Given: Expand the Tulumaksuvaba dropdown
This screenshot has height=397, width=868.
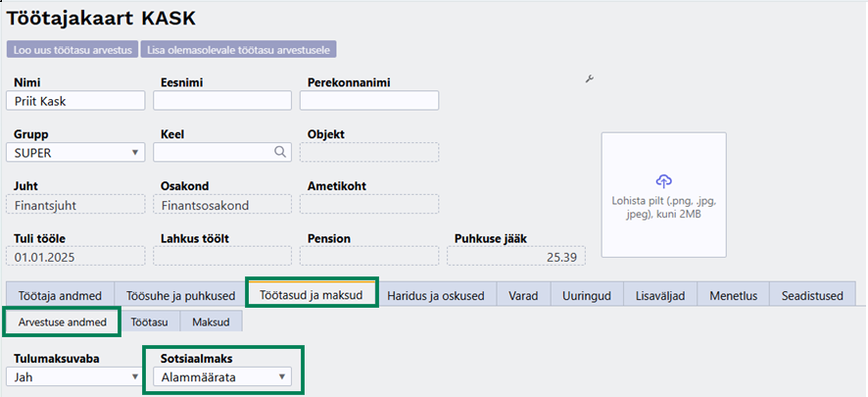Looking at the screenshot, I should tap(75, 376).
